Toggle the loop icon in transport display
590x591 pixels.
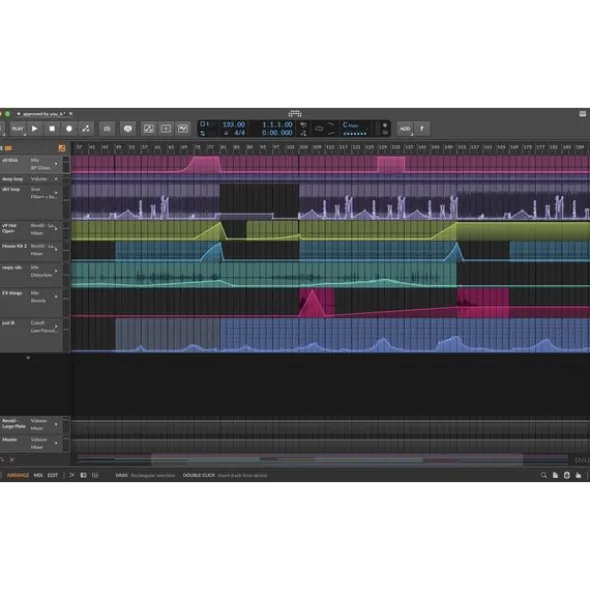(319, 129)
